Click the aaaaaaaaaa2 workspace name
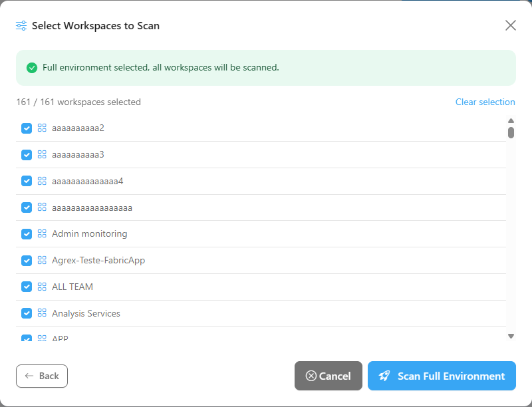Screen dimensions: 532x407 (x=78, y=128)
